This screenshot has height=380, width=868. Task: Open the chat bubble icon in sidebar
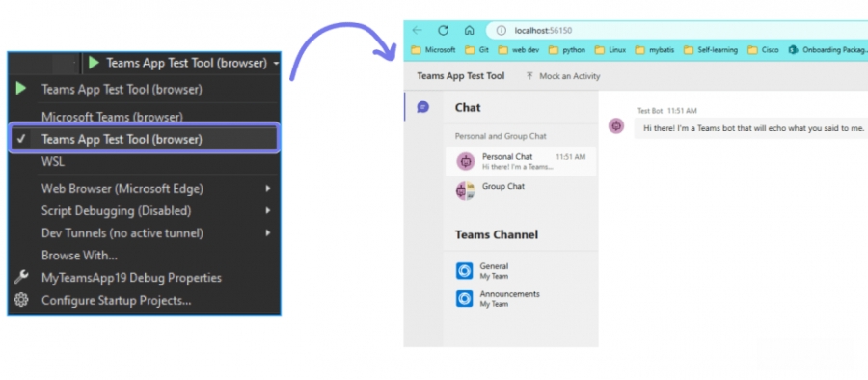pyautogui.click(x=423, y=107)
